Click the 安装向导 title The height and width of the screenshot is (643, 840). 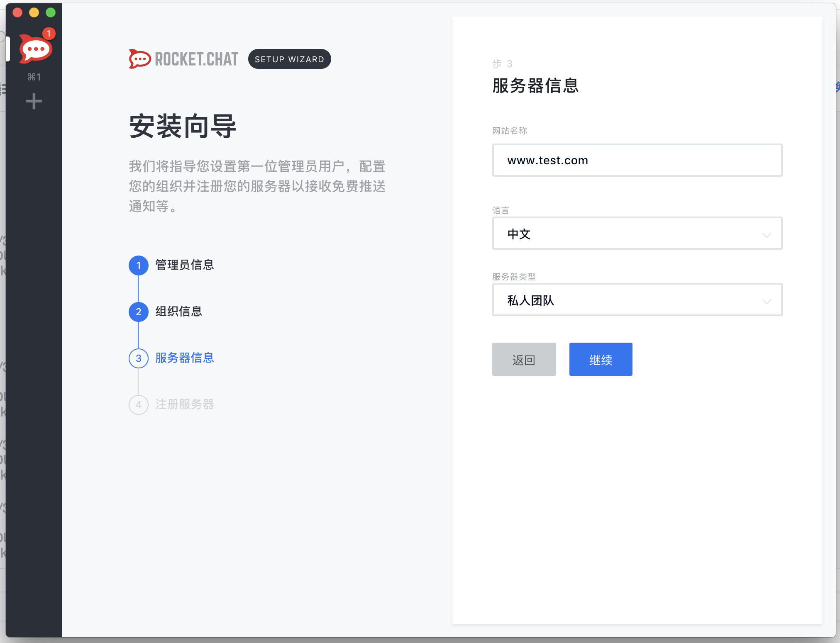click(183, 127)
